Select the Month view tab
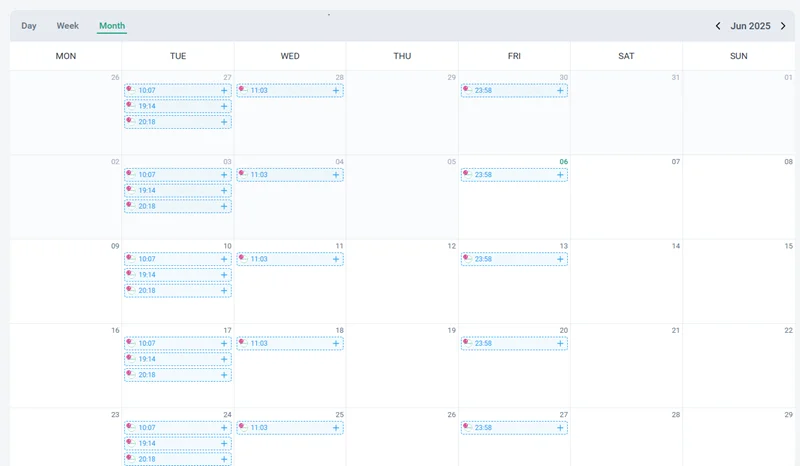Screen dimensions: 800x466 click(x=112, y=26)
